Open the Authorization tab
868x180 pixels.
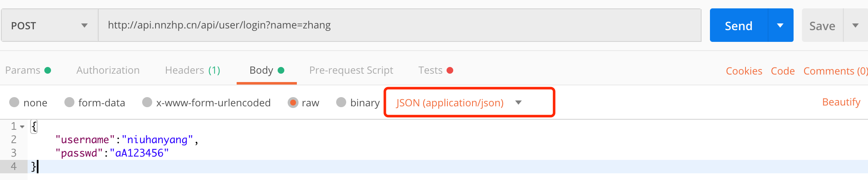[x=108, y=70]
